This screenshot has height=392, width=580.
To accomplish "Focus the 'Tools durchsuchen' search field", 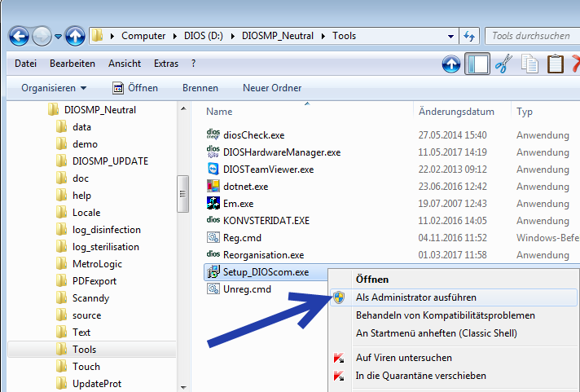I will (x=532, y=36).
